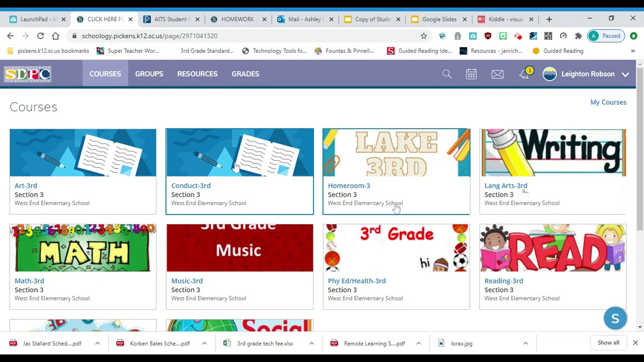644x362 pixels.
Task: Open the Lang Arts-3rd course link
Action: point(506,186)
